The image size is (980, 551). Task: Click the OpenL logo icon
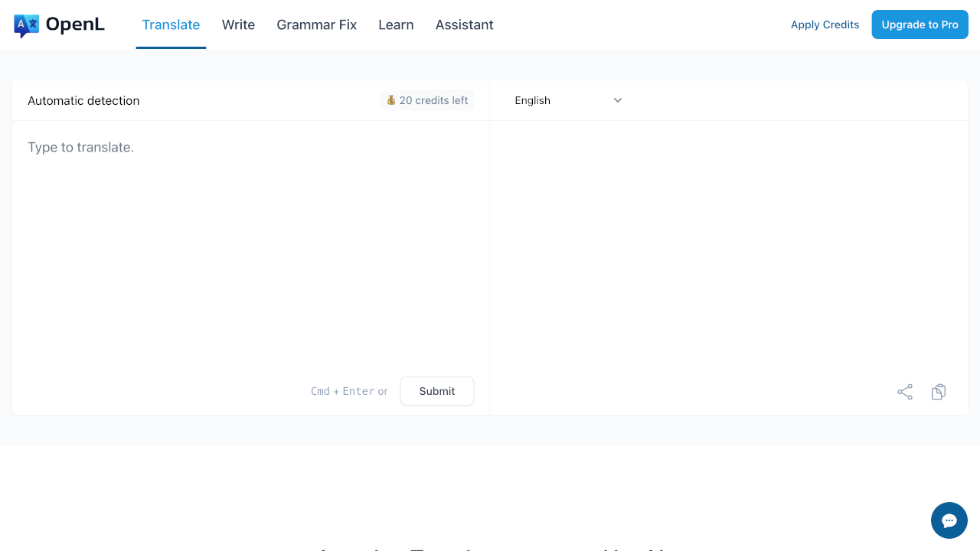point(27,24)
